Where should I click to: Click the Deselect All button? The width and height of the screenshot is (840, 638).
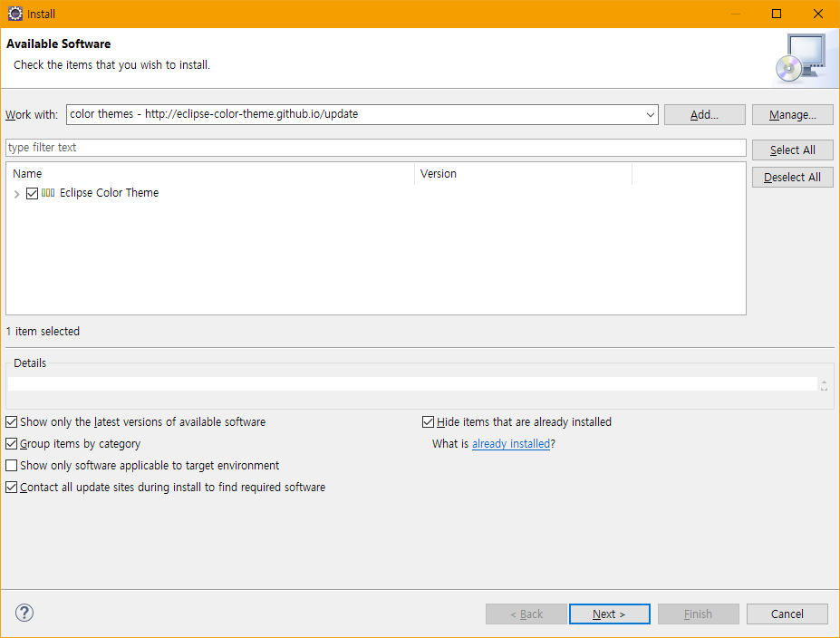[x=792, y=178]
